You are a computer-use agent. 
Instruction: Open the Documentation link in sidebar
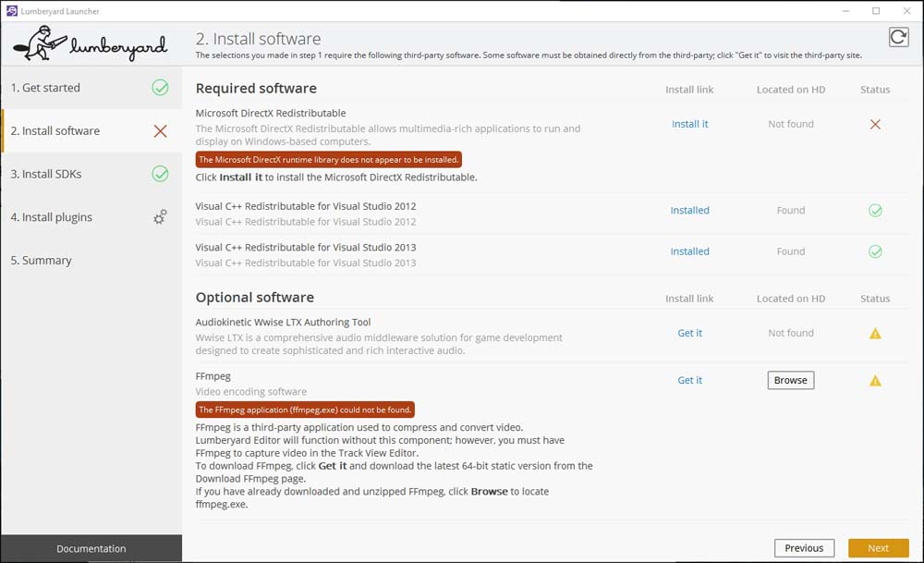coord(91,548)
